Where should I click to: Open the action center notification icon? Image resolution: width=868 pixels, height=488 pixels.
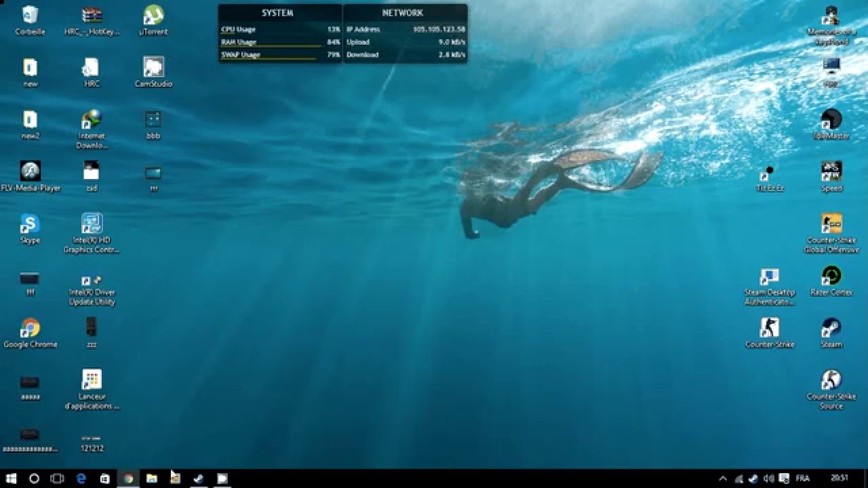(784, 479)
